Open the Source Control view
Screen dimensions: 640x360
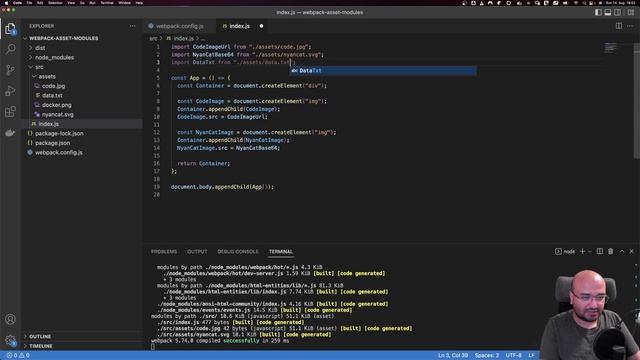(10, 70)
